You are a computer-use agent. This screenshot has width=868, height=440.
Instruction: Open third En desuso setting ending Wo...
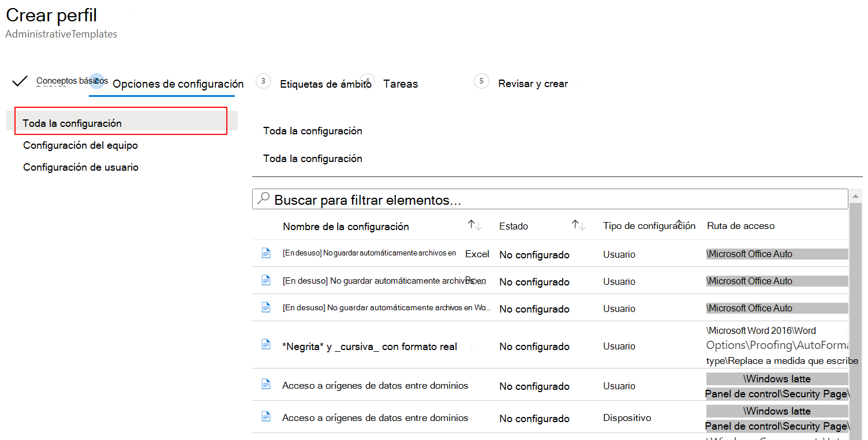[x=387, y=307]
